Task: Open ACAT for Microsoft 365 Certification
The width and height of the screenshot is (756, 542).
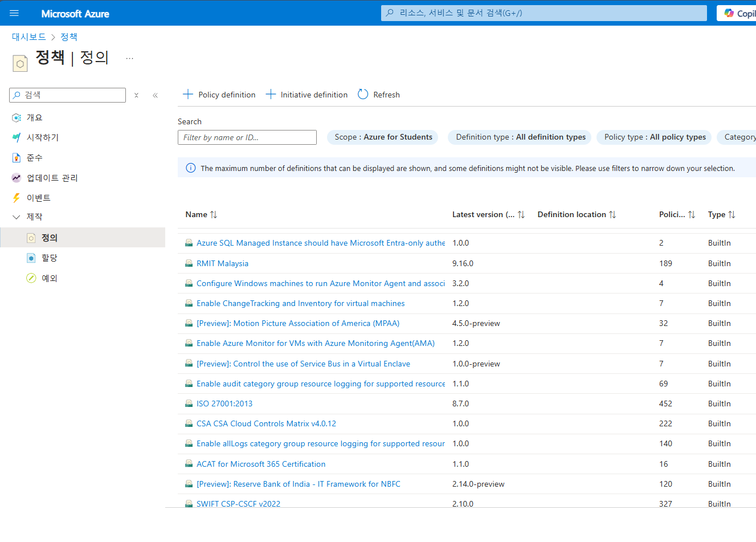Action: click(x=261, y=464)
